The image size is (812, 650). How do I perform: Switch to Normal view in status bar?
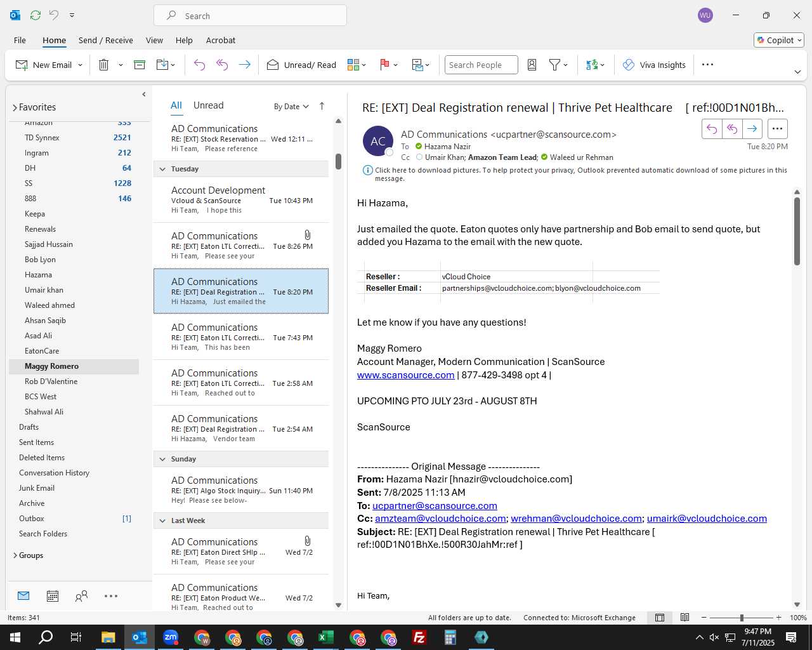[660, 618]
